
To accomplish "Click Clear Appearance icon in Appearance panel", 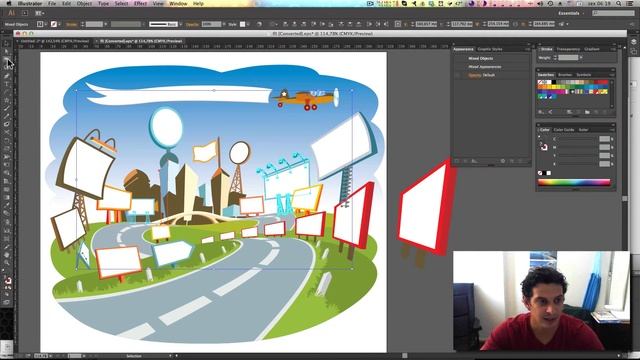I will pyautogui.click(x=503, y=161).
